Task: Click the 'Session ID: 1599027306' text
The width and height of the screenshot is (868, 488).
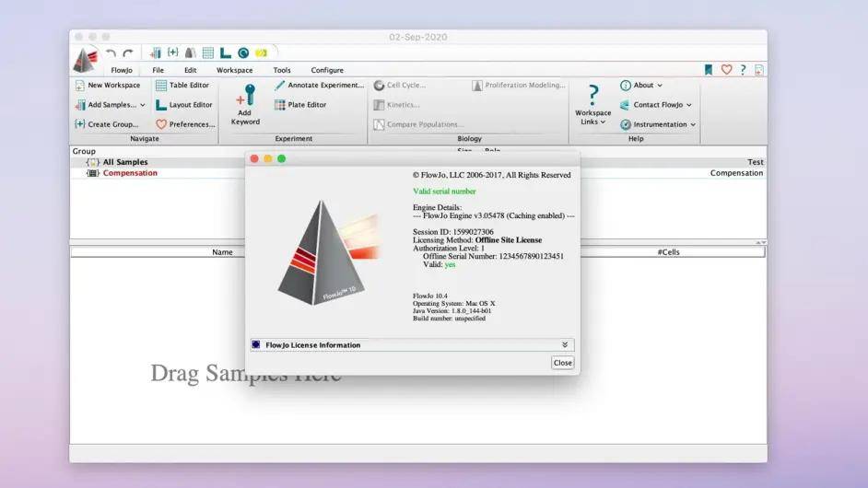Action: [452, 232]
